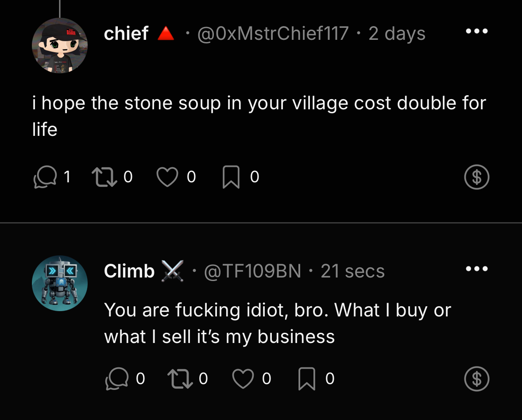Repost chief's stone soup post
This screenshot has height=420, width=522.
click(103, 177)
